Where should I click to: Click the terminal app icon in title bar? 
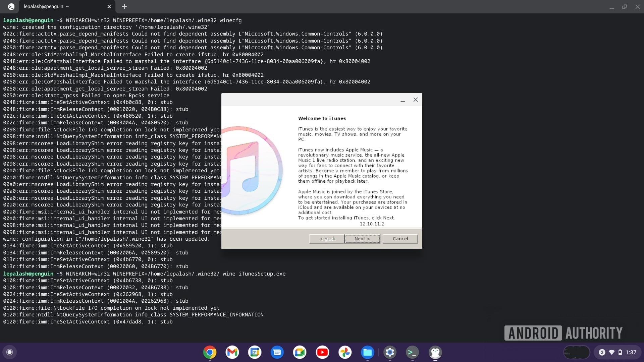pyautogui.click(x=11, y=6)
